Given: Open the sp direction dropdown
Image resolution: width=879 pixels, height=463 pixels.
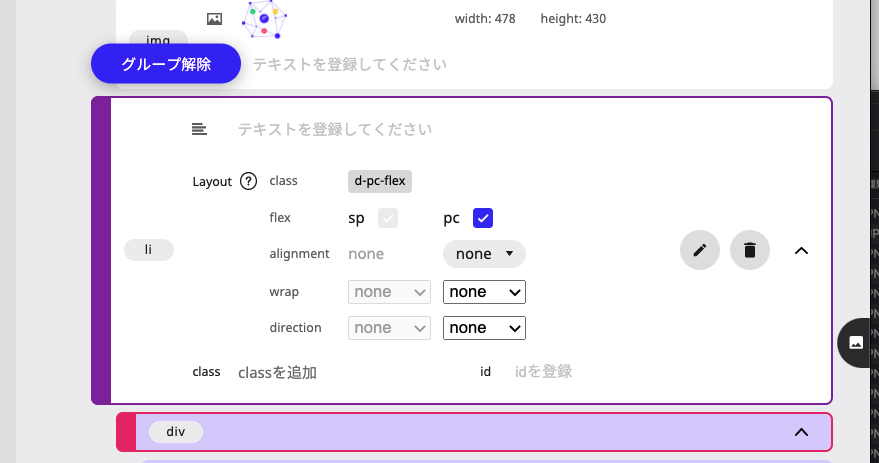Looking at the screenshot, I should (x=389, y=328).
